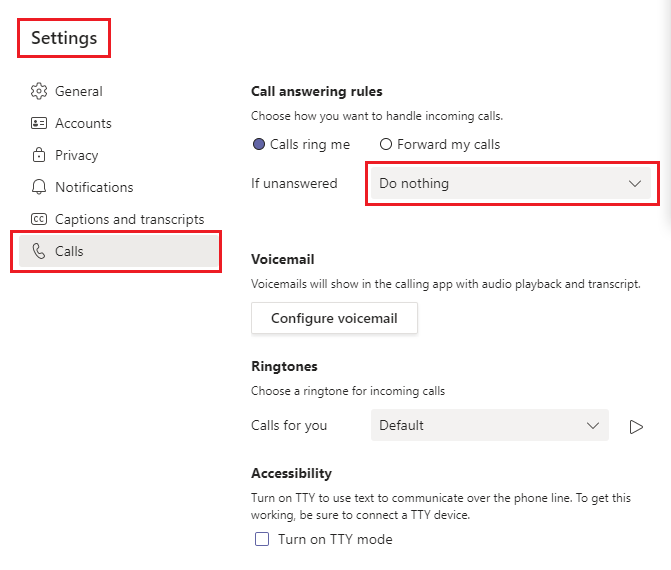Click the Captions CC icon
This screenshot has width=671, height=570.
click(39, 219)
